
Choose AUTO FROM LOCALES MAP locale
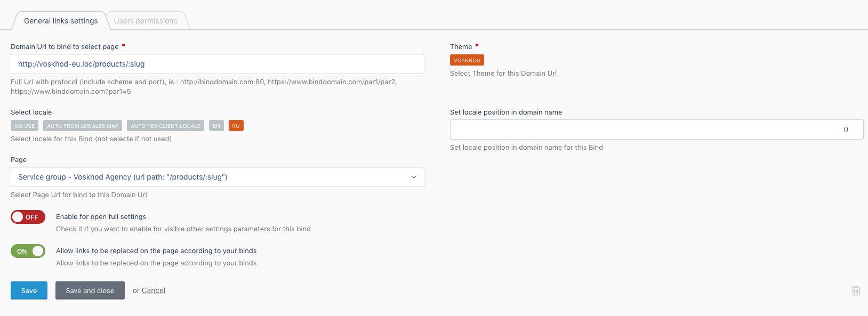[x=83, y=126]
